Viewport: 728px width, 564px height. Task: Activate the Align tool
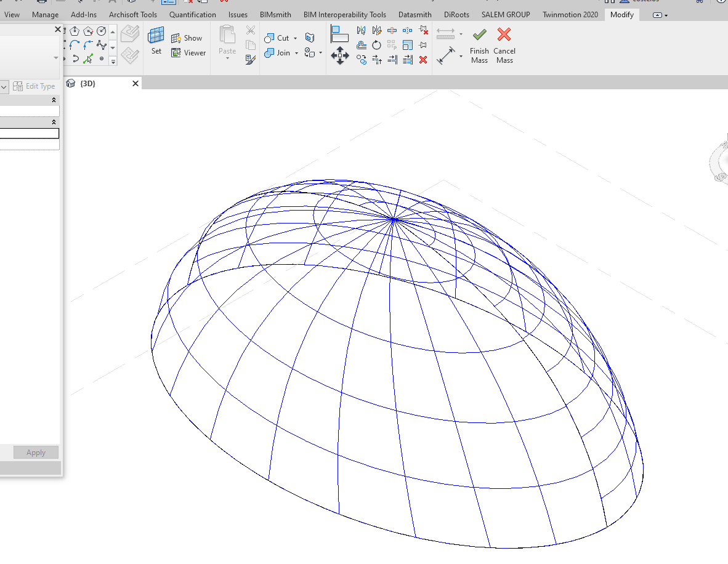click(340, 34)
